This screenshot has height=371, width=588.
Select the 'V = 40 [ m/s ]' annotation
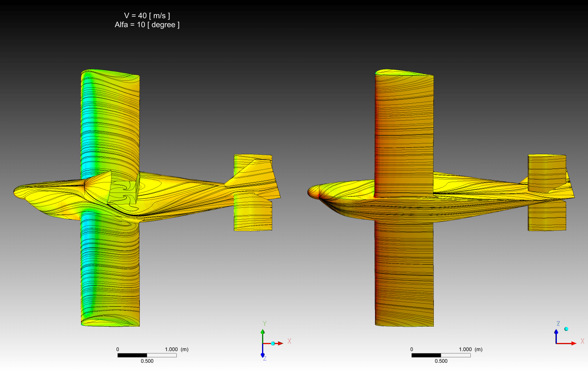coord(147,16)
